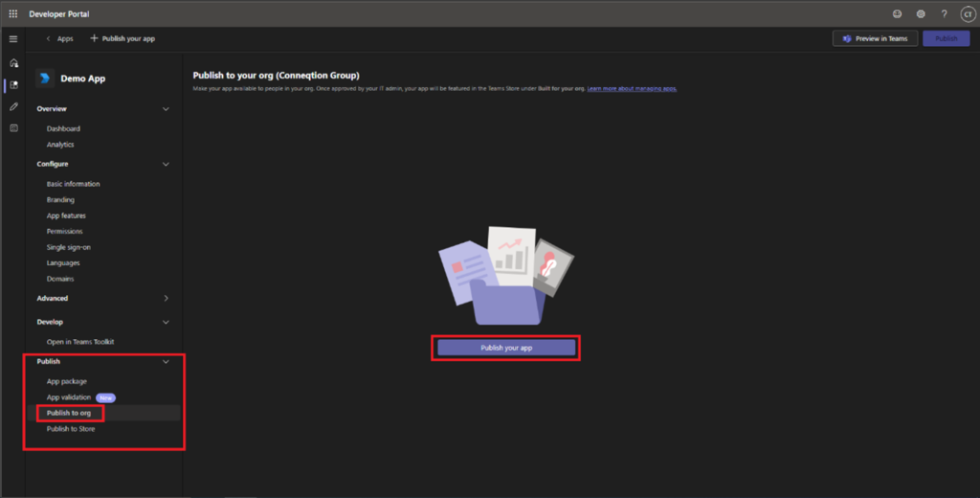Open the settings gear icon
This screenshot has height=498, width=980.
(921, 13)
